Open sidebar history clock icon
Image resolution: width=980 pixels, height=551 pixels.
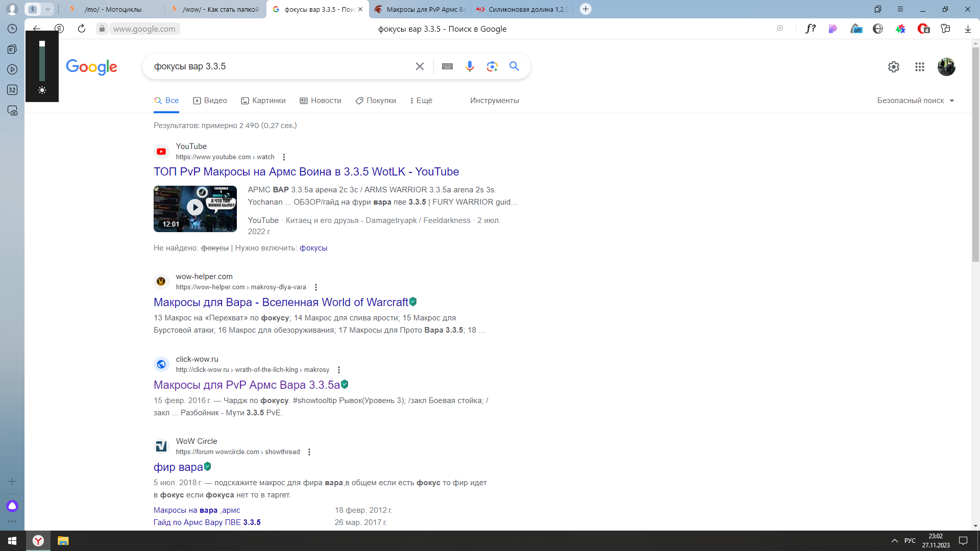[12, 29]
